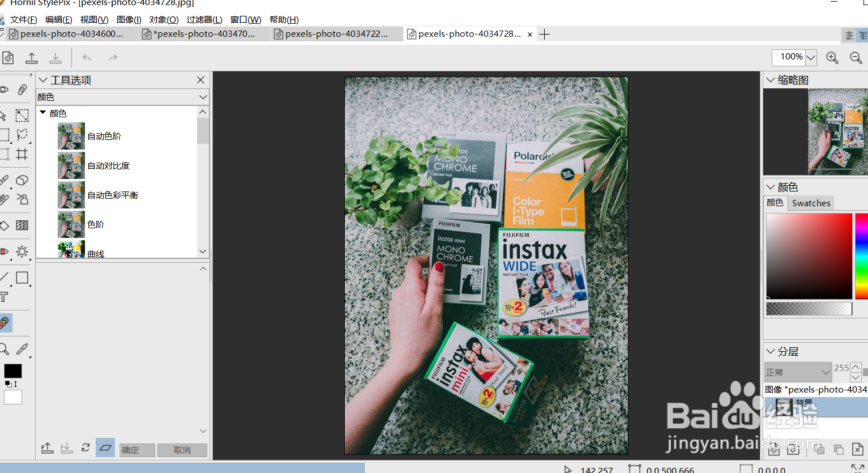The width and height of the screenshot is (868, 473).
Task: Select the lasso/polygon selection tool
Action: [22, 135]
